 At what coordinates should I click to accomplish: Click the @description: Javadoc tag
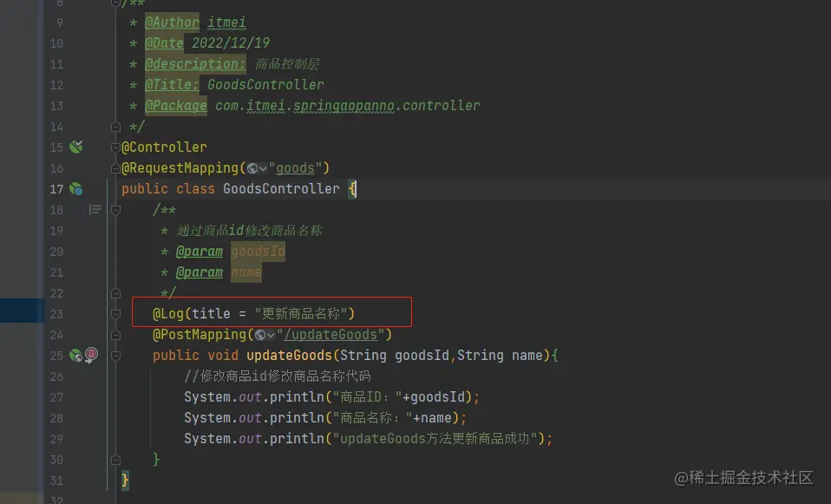[x=195, y=64]
